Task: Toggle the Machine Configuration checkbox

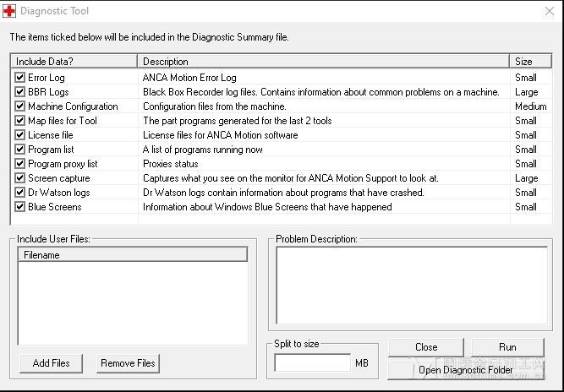Action: [19, 106]
